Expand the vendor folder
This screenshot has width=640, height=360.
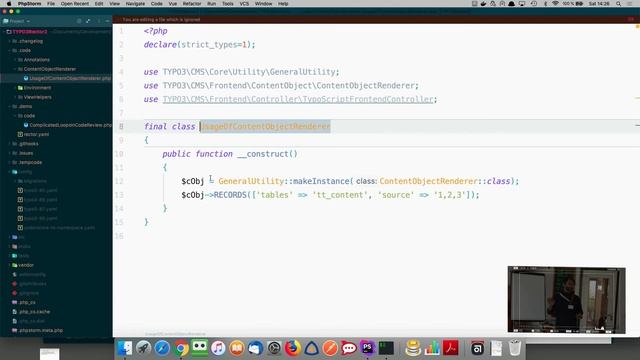10,265
